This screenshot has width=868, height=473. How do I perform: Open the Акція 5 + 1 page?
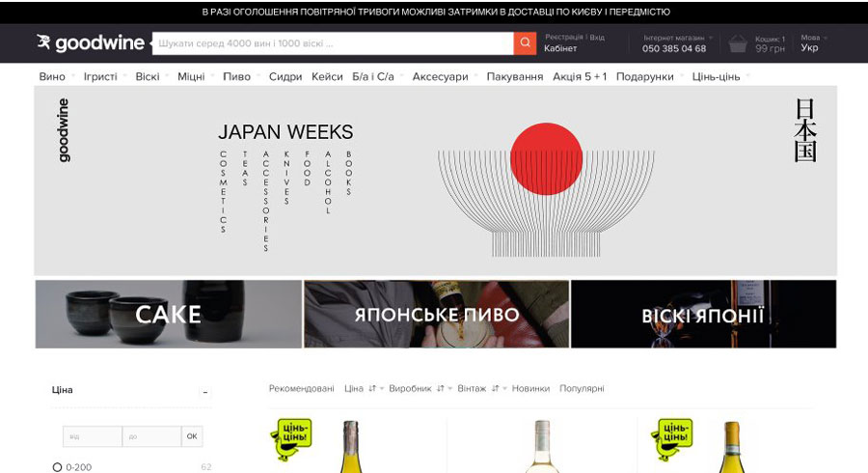[x=580, y=76]
